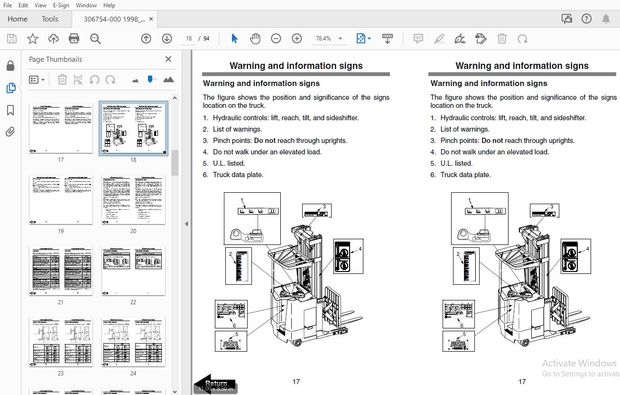This screenshot has height=395, width=620.
Task: Open the Attachments paperclip panel
Action: point(11,132)
